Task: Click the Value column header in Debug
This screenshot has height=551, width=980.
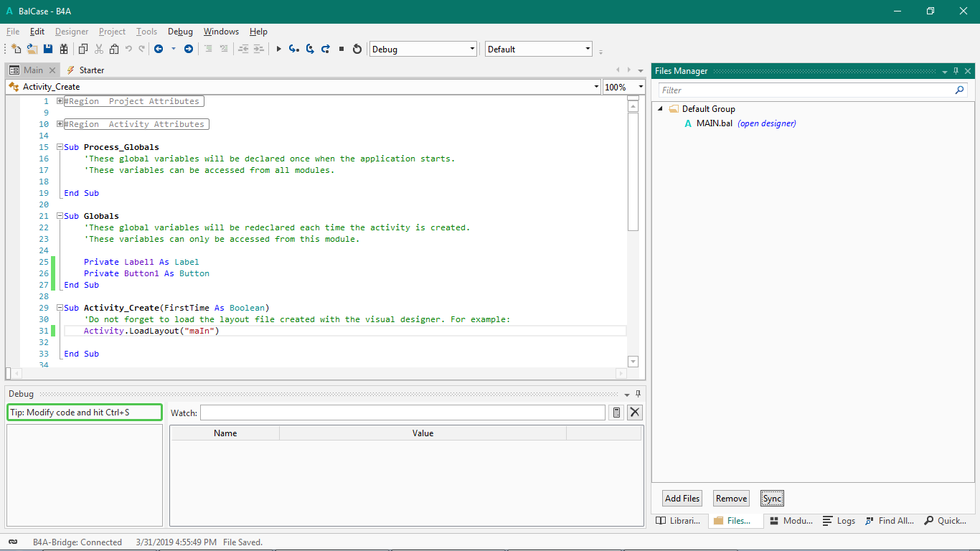Action: coord(423,433)
